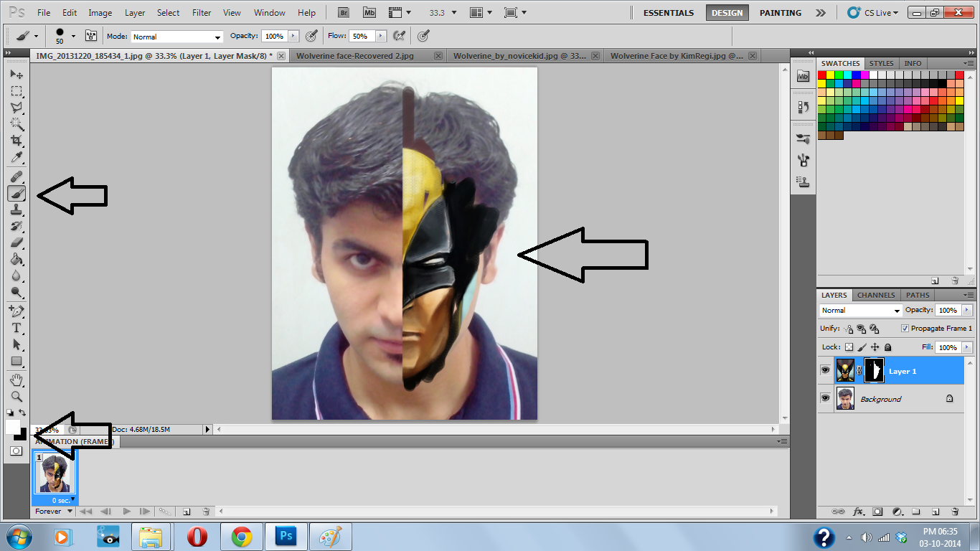Screen dimensions: 980x551
Task: Open the layer blend mode dropdown
Action: 860,311
